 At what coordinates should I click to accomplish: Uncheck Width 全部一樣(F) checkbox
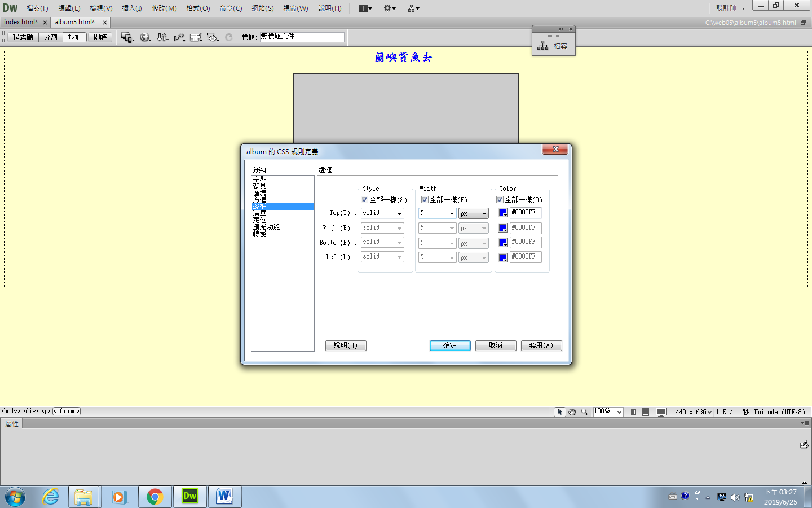coord(425,200)
